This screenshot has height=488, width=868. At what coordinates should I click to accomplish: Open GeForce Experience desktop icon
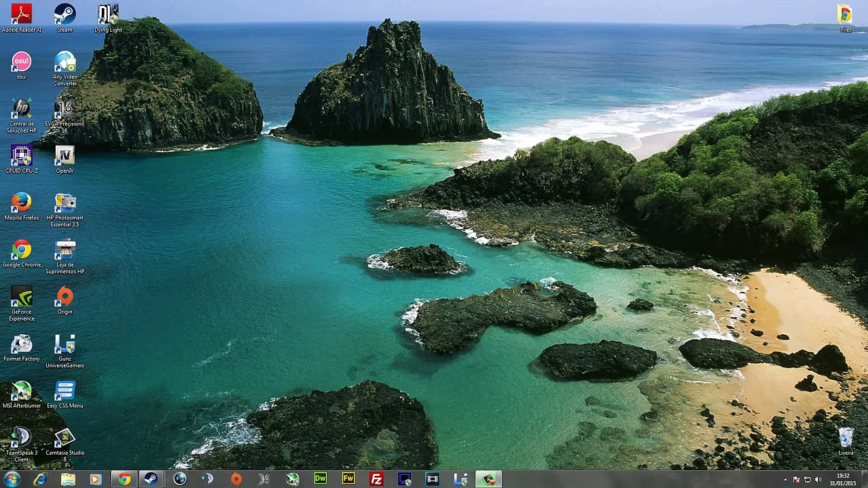coord(21,297)
